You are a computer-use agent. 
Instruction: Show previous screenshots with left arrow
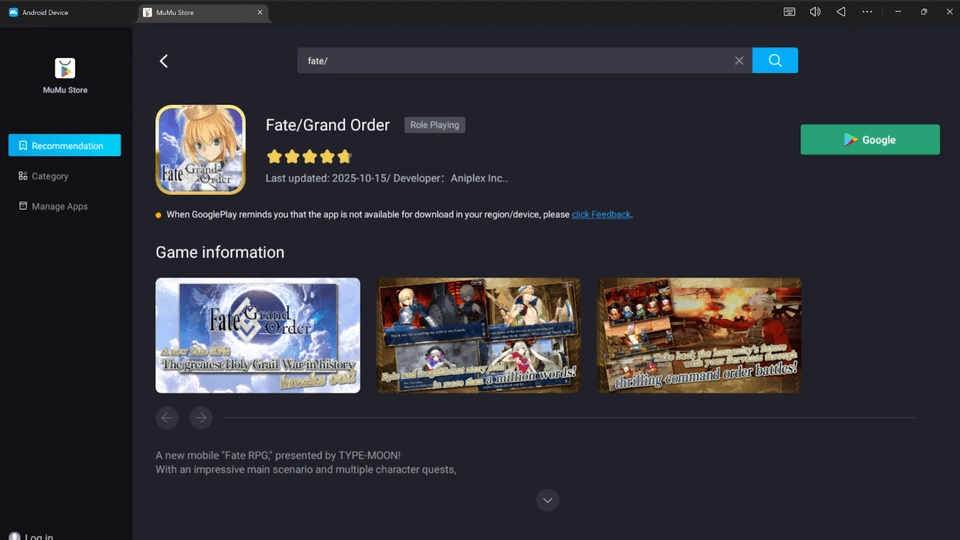167,418
